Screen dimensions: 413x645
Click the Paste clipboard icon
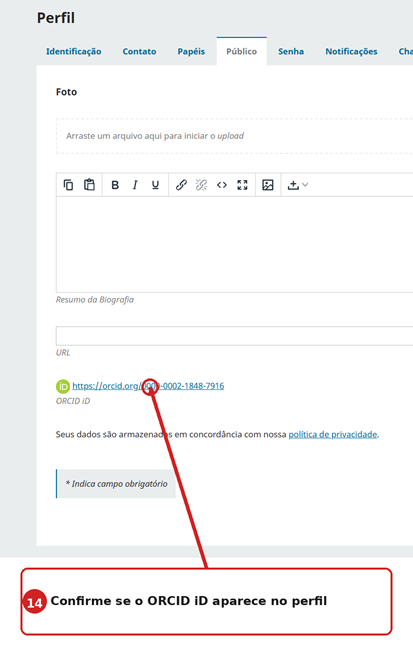pos(89,185)
